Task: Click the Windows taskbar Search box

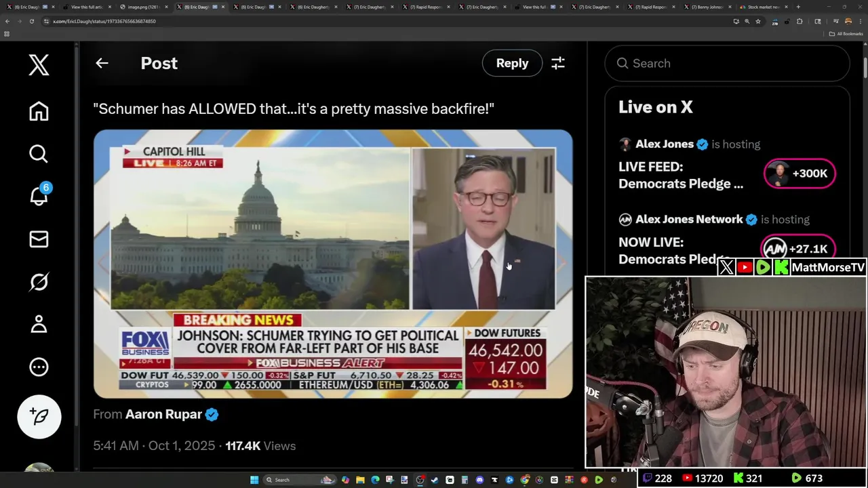Action: pos(300,480)
